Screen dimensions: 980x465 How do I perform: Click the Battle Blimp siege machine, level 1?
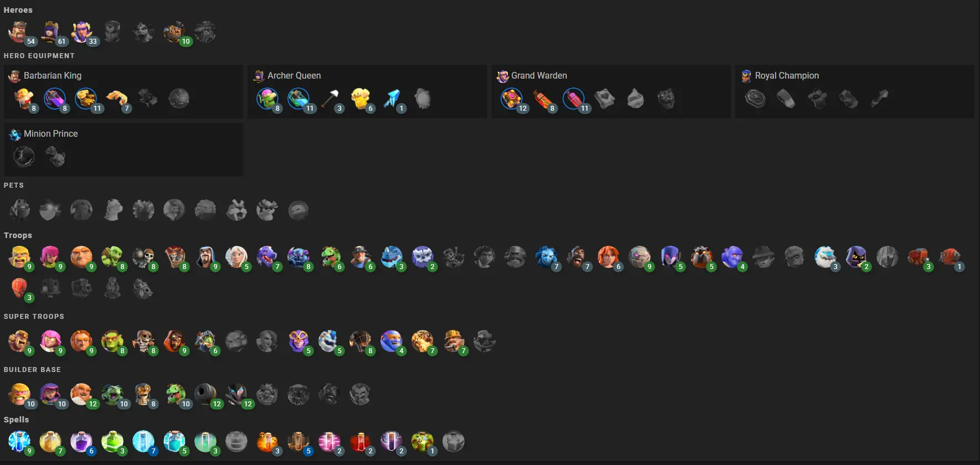click(x=949, y=257)
